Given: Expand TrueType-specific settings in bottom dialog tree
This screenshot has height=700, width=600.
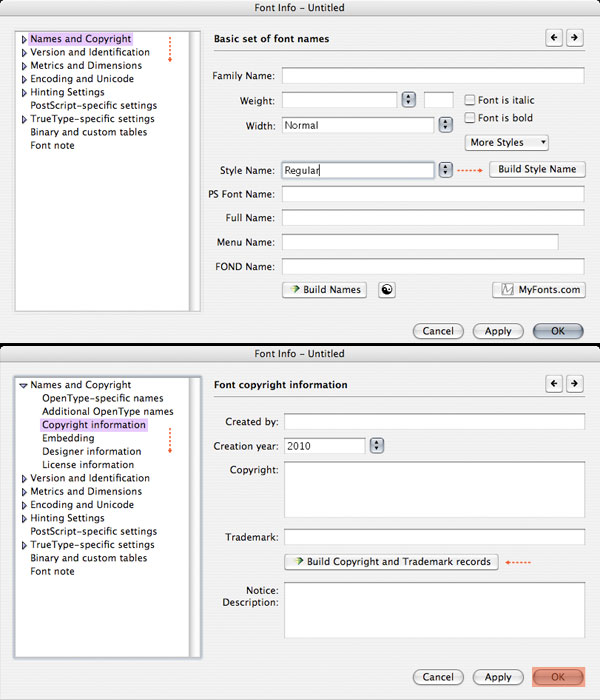Looking at the screenshot, I should point(24,546).
